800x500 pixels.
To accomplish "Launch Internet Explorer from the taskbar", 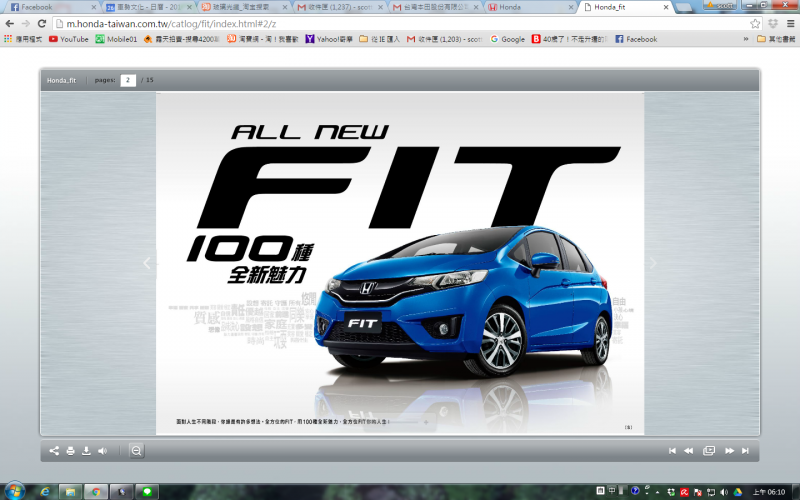I will (x=45, y=492).
